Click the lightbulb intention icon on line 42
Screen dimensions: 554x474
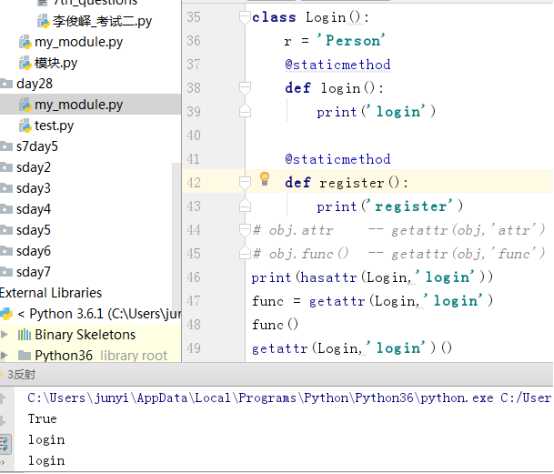pos(265,179)
